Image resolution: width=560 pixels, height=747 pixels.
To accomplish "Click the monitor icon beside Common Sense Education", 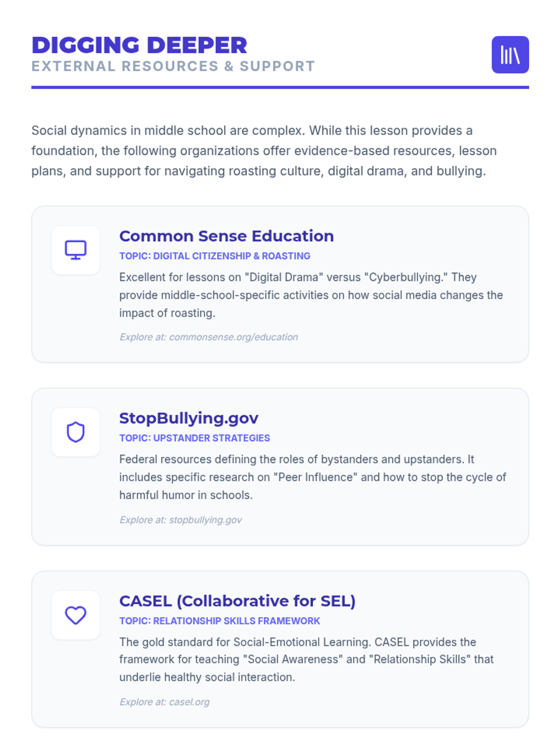I will tap(76, 250).
